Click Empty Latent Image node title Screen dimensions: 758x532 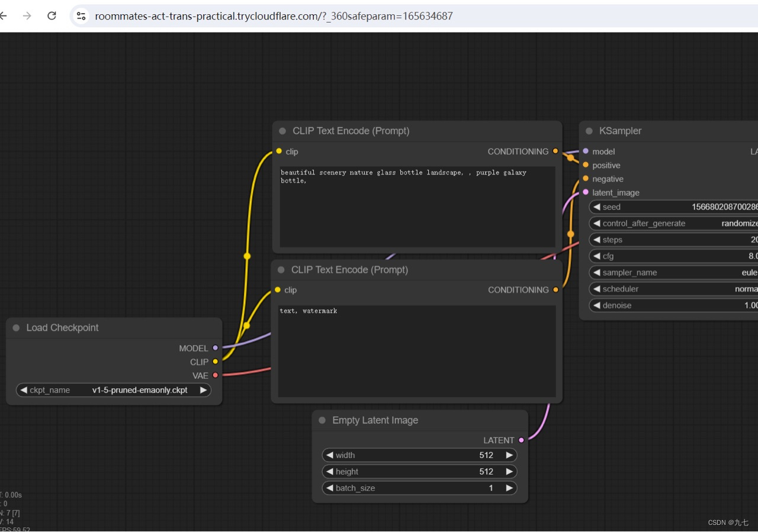(375, 420)
